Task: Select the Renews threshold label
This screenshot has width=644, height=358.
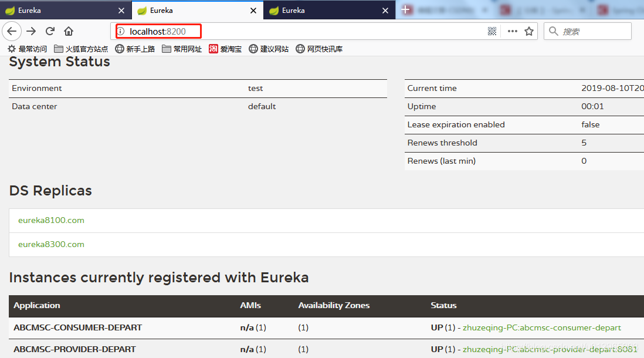Action: (442, 143)
